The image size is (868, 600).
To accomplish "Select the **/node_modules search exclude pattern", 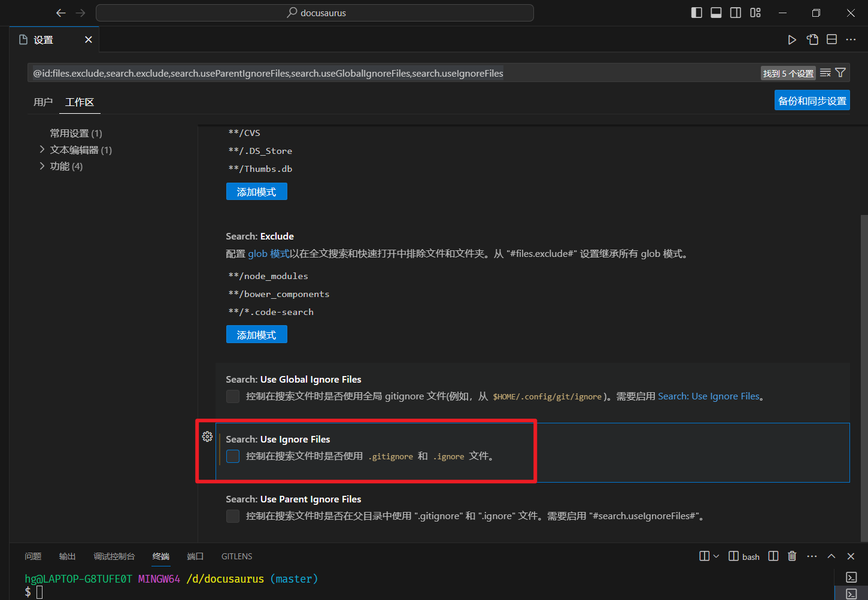I will coord(268,276).
